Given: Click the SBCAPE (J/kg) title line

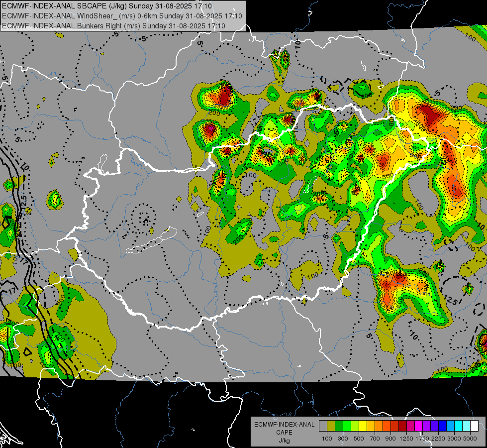Looking at the screenshot, I should tap(107, 6).
